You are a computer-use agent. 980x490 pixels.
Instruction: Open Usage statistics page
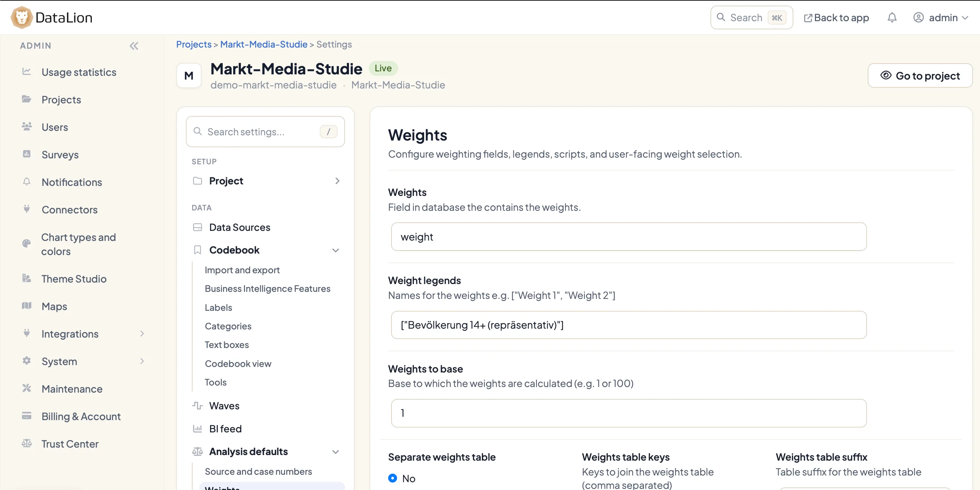coord(79,72)
